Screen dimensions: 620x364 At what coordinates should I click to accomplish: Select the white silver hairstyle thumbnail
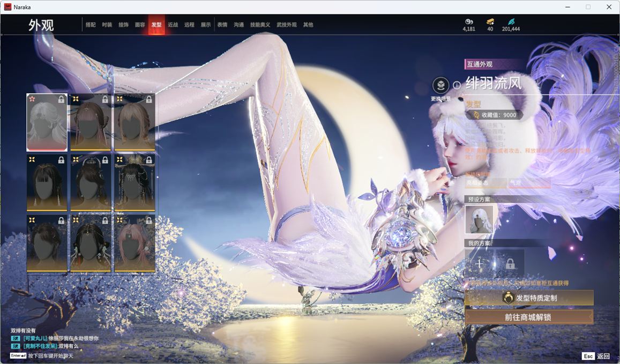(x=47, y=123)
